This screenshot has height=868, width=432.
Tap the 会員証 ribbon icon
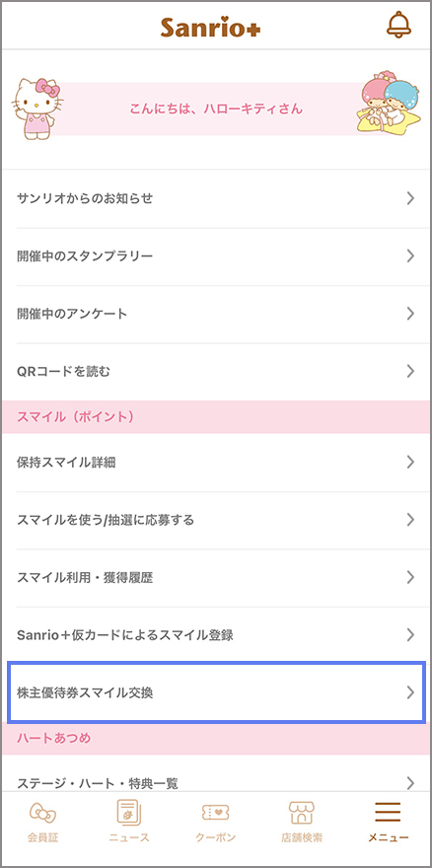pyautogui.click(x=42, y=812)
